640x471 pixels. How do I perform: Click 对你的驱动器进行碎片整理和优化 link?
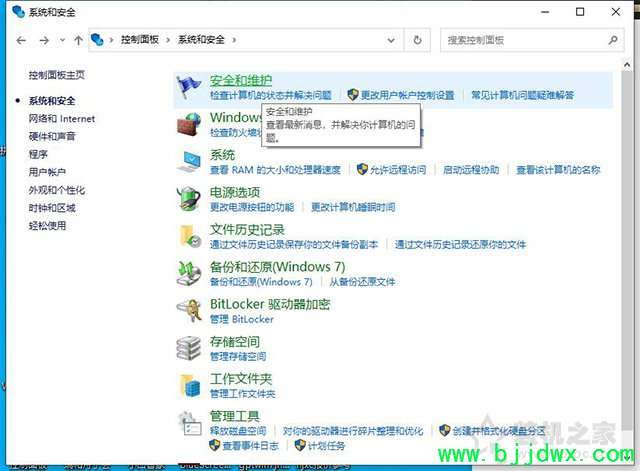pos(353,431)
